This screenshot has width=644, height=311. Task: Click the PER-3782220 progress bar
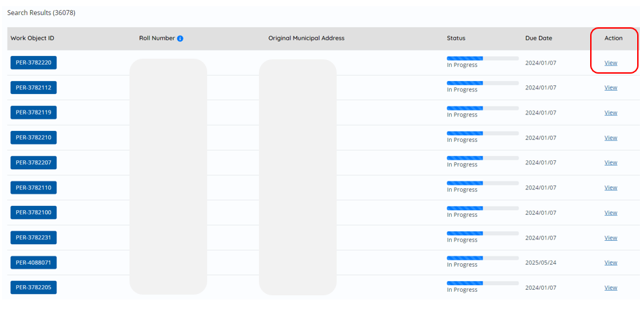pos(482,59)
